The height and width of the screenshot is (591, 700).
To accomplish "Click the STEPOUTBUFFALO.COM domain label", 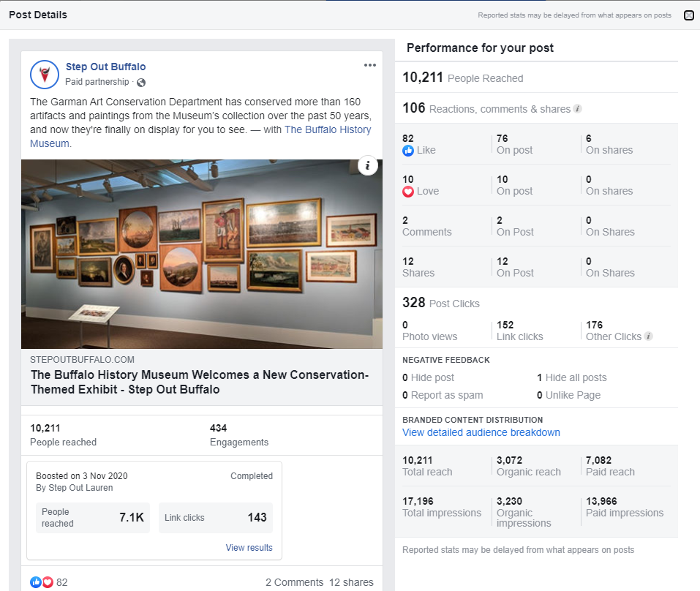I will coord(82,359).
